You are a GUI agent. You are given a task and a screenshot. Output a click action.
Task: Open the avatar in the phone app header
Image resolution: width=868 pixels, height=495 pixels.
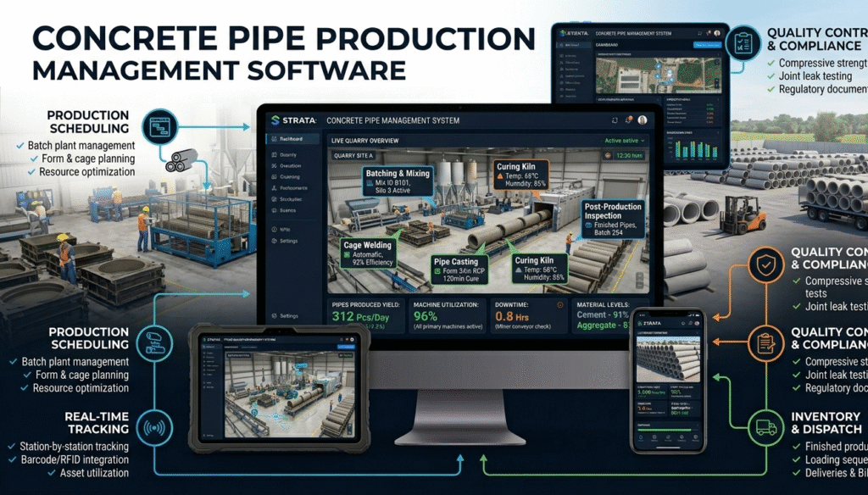pyautogui.click(x=697, y=323)
